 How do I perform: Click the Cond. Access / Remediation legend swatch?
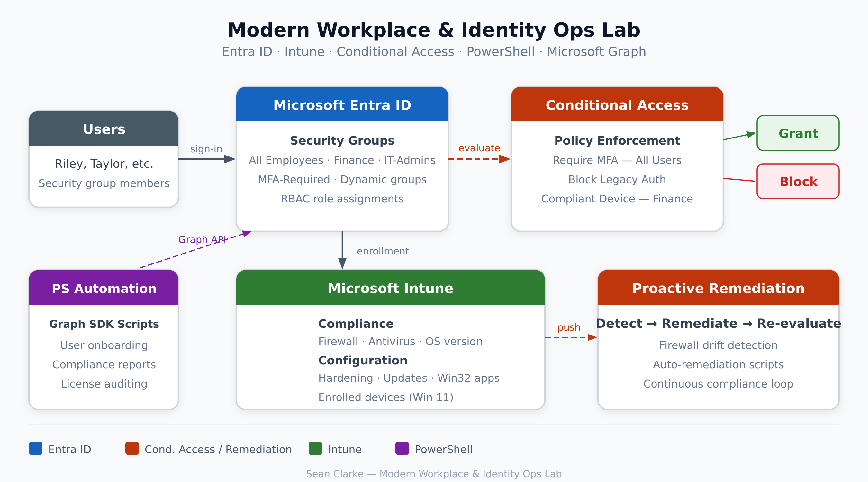point(131,449)
